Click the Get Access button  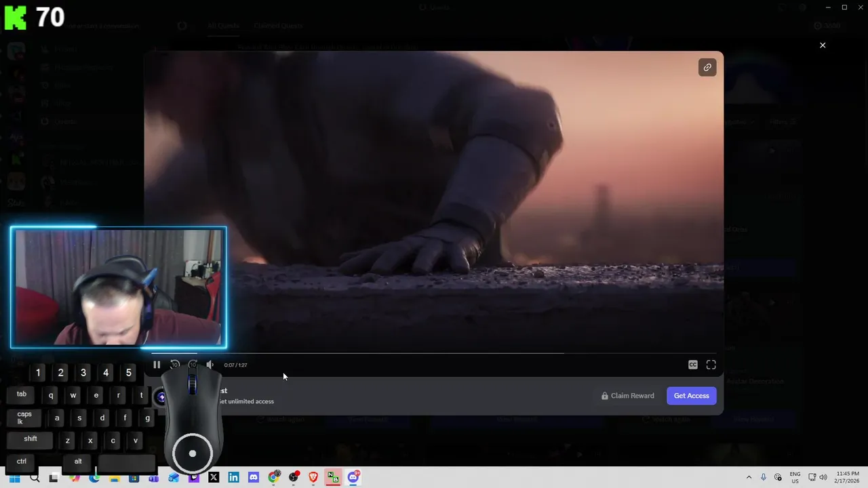pos(692,396)
